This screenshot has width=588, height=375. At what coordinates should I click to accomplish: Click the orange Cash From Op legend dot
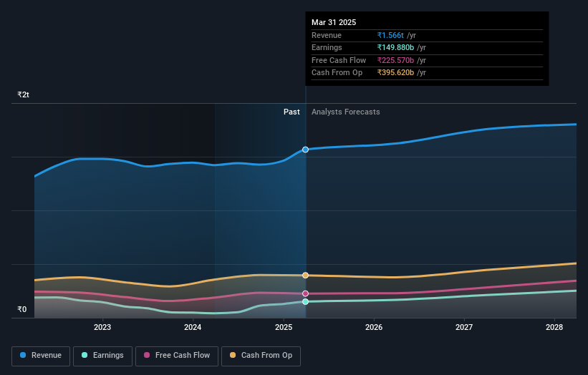pos(233,355)
